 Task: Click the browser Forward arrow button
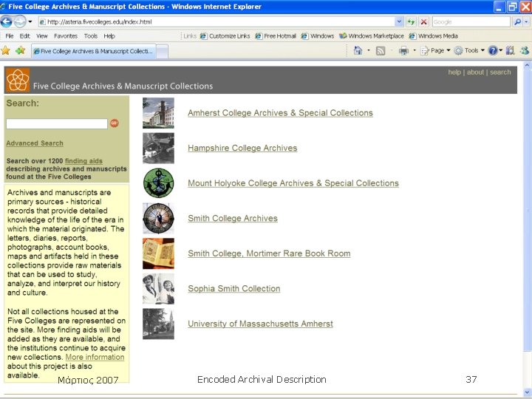20,21
